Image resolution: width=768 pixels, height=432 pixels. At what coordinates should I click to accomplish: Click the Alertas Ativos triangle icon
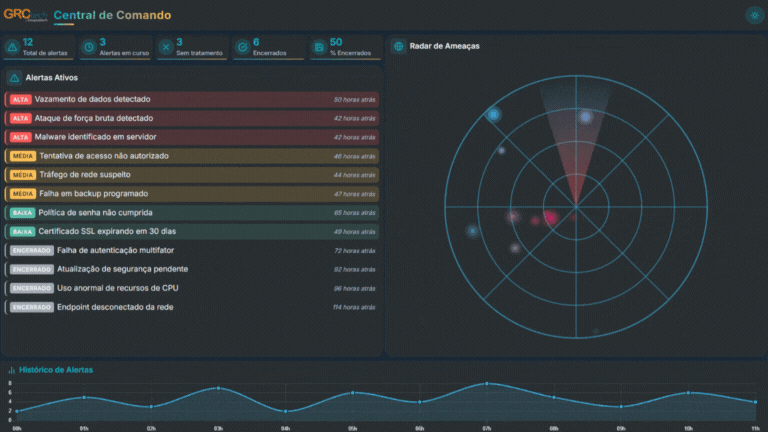tap(14, 77)
